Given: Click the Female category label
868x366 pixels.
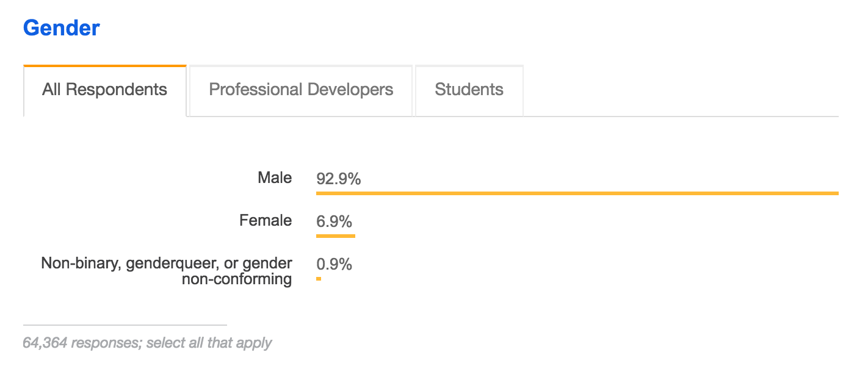Looking at the screenshot, I should [x=266, y=220].
